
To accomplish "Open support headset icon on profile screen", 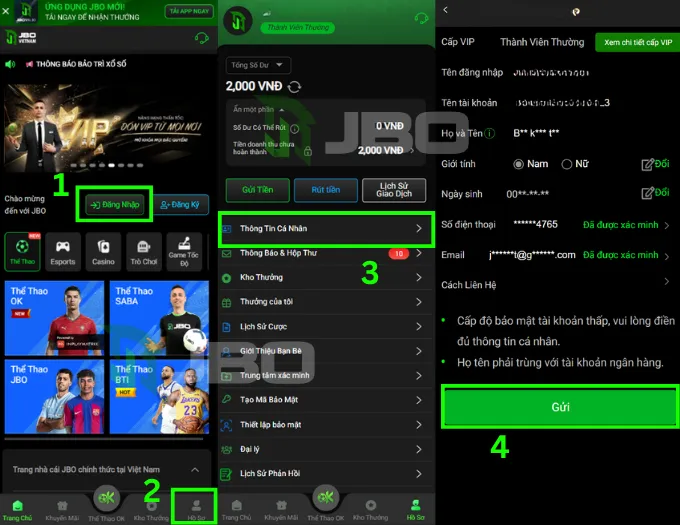I will click(421, 18).
